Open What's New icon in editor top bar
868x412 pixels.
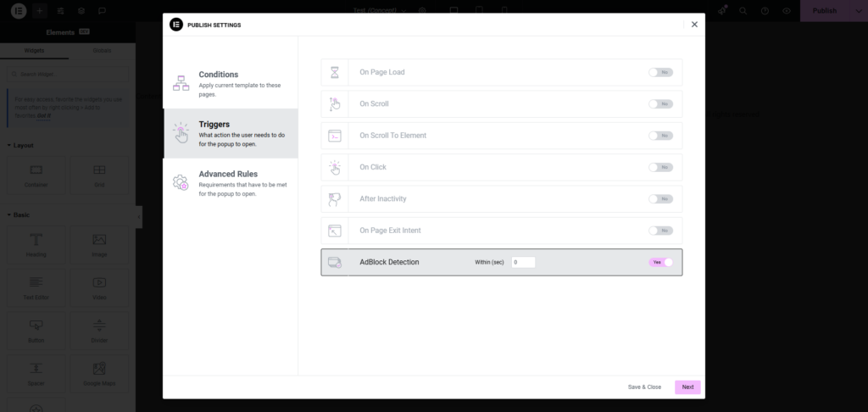[722, 10]
